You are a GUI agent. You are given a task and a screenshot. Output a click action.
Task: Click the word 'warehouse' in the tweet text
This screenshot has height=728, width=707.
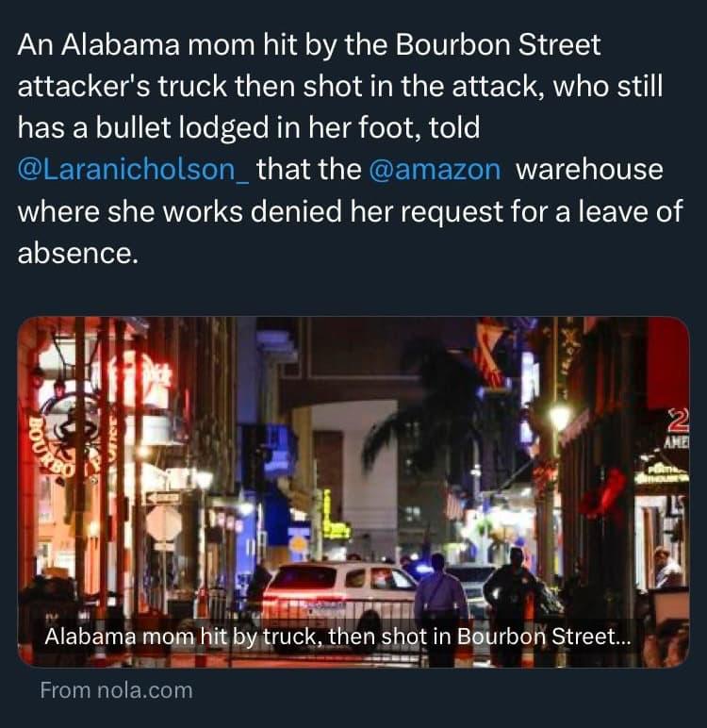pos(589,169)
